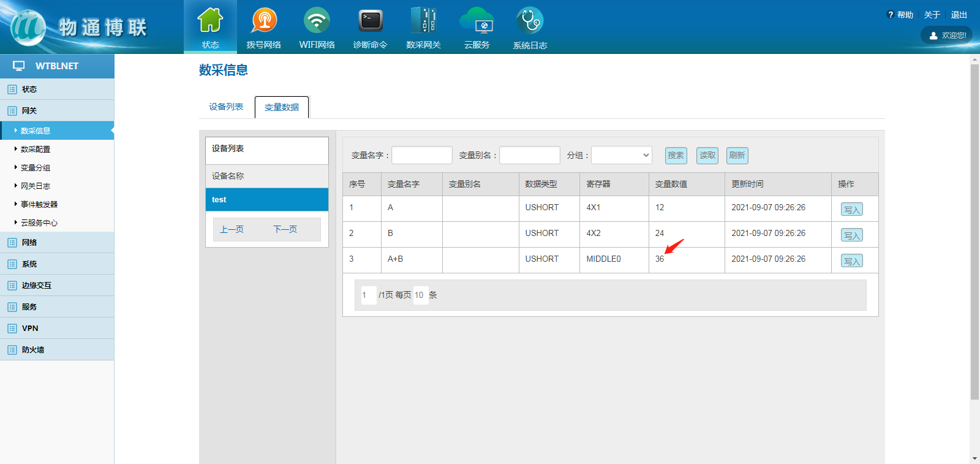Screen dimensions: 980x464
Task: Select the test device row
Action: (267, 200)
